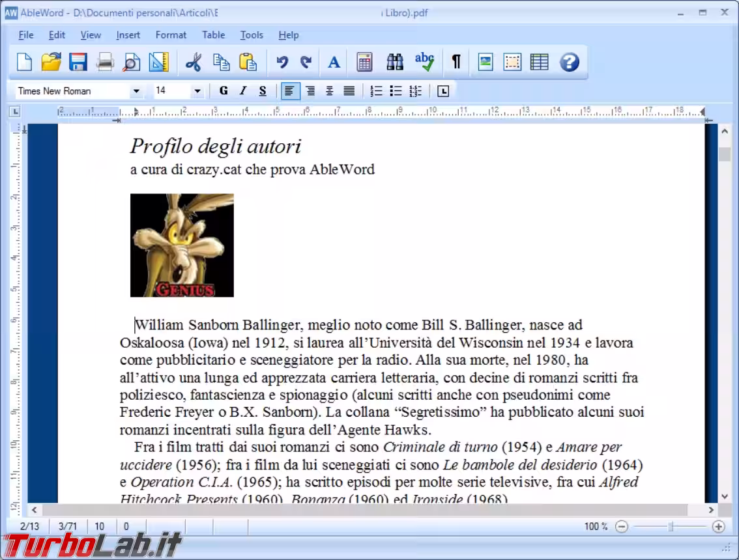739x560 pixels.
Task: Click the Print icon in the toolbar
Action: coord(105,62)
